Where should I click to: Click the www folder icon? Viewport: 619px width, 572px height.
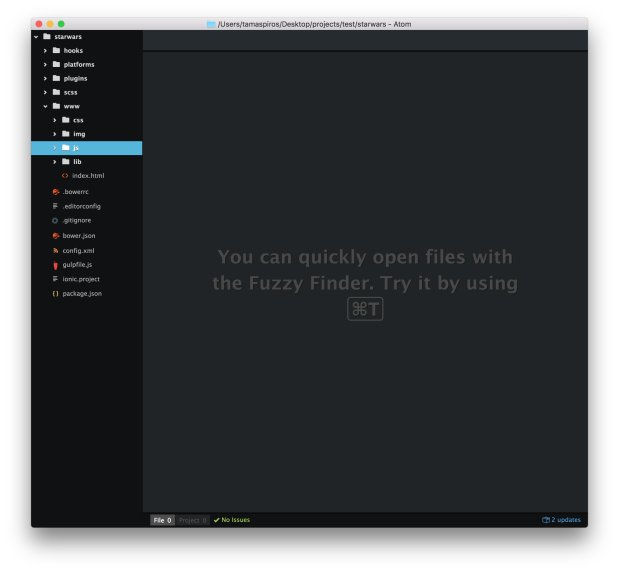pyautogui.click(x=56, y=106)
